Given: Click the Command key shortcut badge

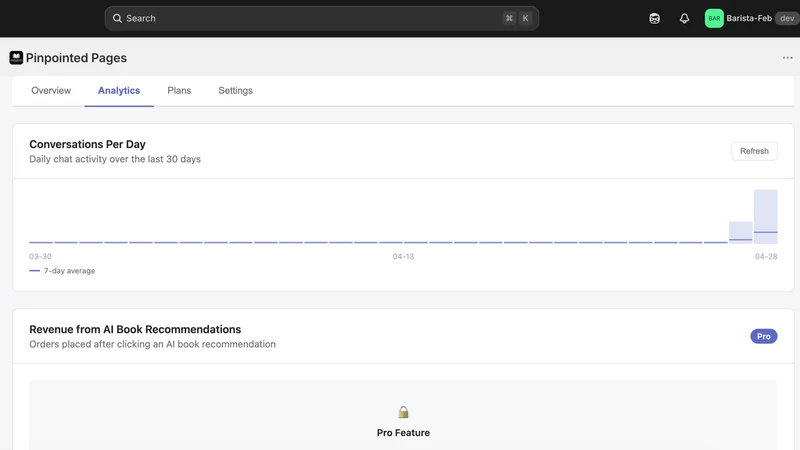Looking at the screenshot, I should (x=509, y=18).
